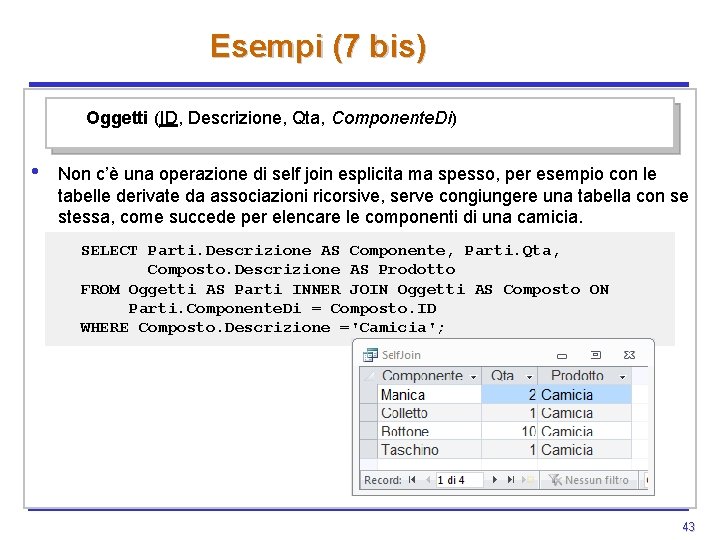Image resolution: width=720 pixels, height=540 pixels.
Task: Click the current record number box '1 di 4'
Action: coord(459,480)
